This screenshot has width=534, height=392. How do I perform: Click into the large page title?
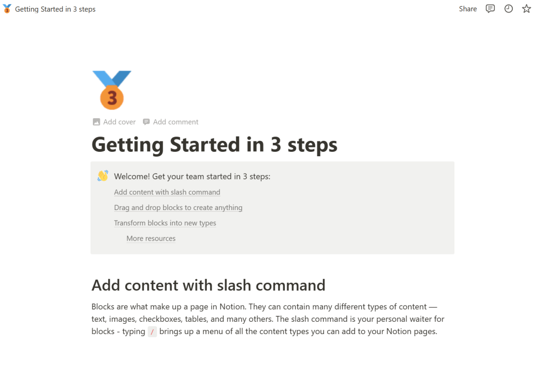(215, 145)
